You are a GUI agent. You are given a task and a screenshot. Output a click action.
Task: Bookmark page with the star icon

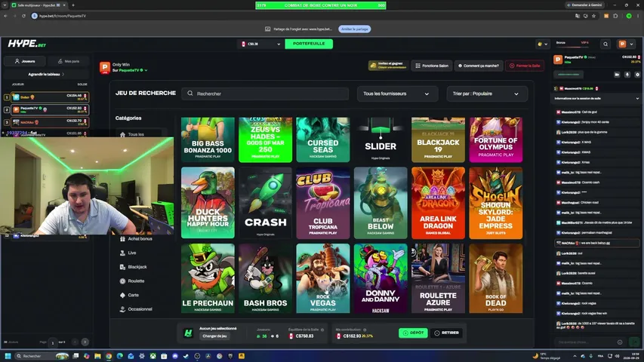593,16
